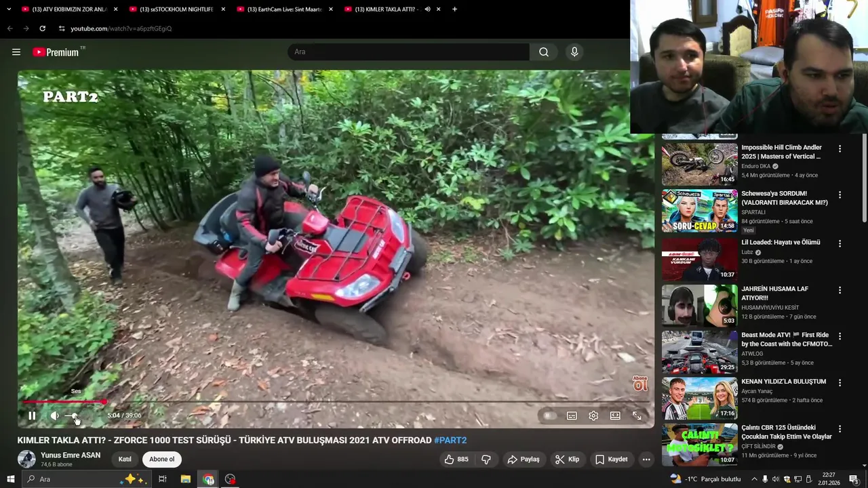Open player settings gear

click(x=593, y=415)
